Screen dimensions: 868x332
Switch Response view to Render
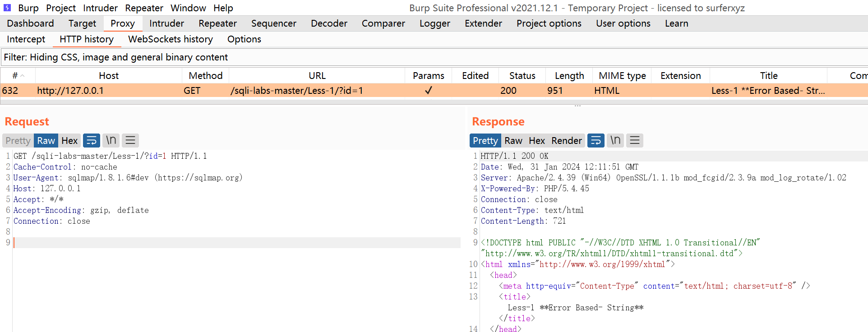[566, 141]
